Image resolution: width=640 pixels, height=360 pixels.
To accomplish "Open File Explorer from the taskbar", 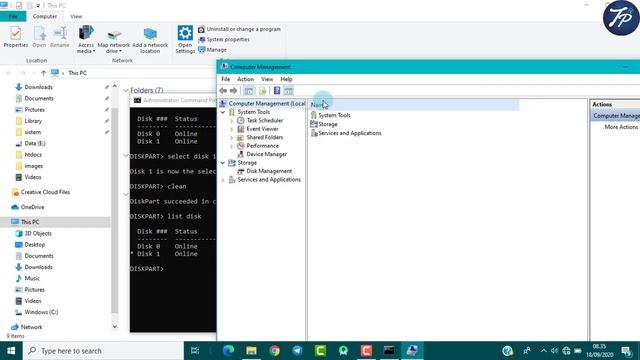I will pyautogui.click(x=251, y=351).
